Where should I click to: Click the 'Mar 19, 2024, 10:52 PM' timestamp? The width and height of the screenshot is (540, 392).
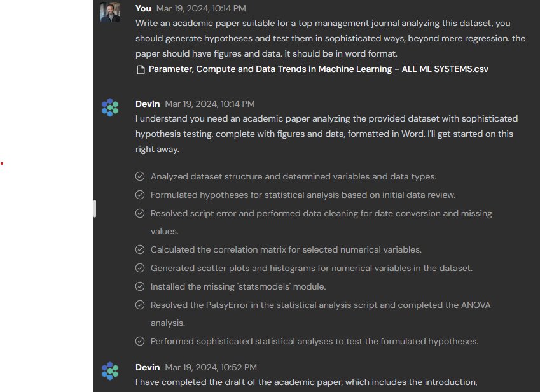point(211,367)
